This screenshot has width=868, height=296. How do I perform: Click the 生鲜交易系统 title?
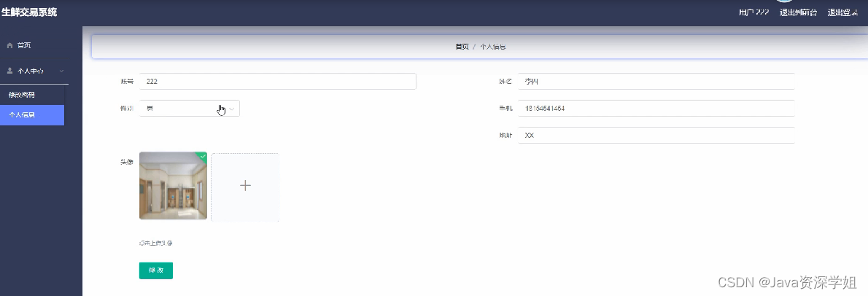click(29, 12)
